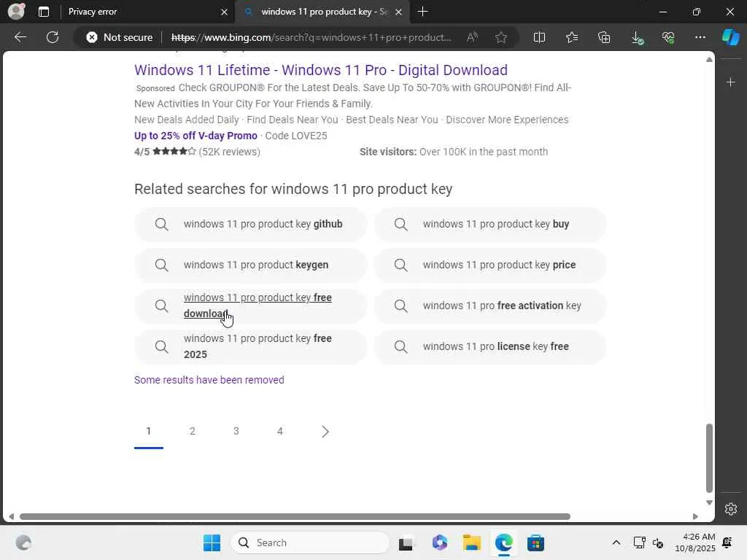Click the Read aloud icon in address bar
Image resolution: width=747 pixels, height=560 pixels.
pos(472,37)
